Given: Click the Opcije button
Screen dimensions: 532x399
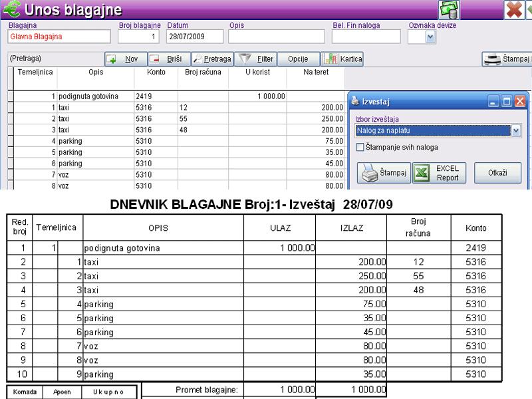Looking at the screenshot, I should [298, 59].
